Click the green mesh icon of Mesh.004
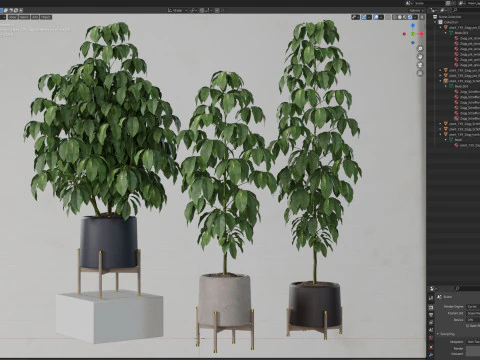480x360 pixels. pos(451,86)
